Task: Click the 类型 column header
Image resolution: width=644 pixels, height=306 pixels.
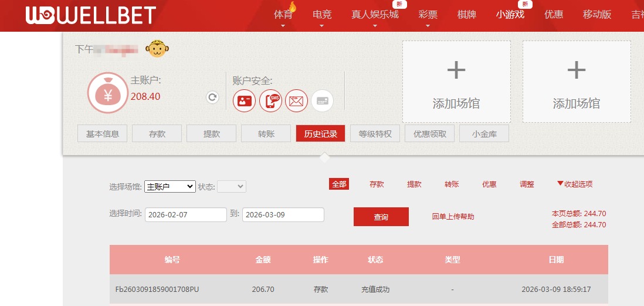Action: pos(452,260)
